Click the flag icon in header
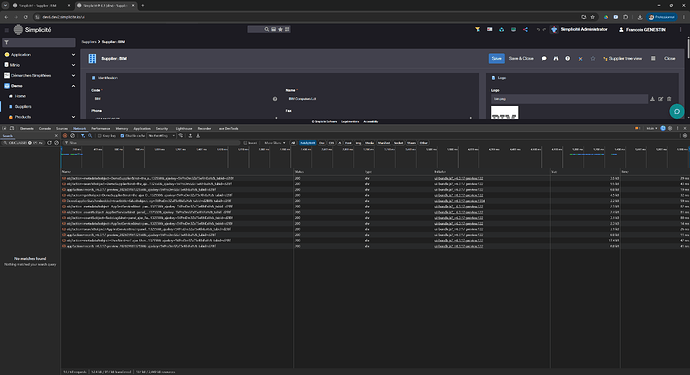The image size is (690, 375). click(x=489, y=29)
